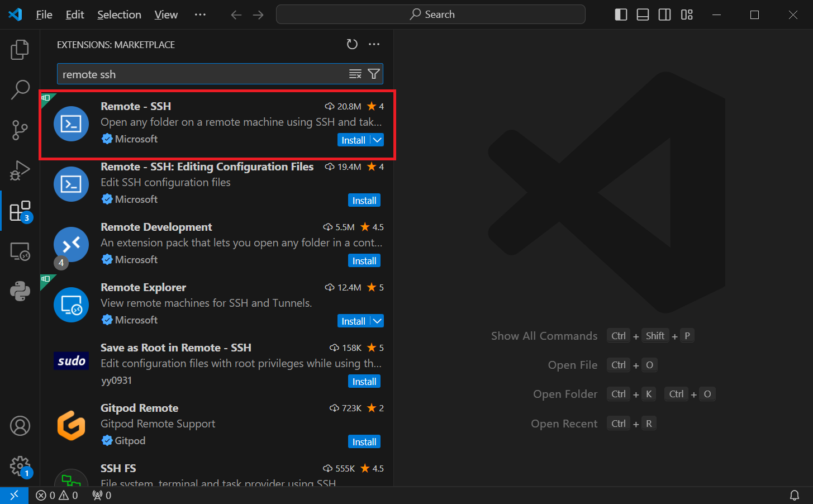Open the File menu
This screenshot has width=813, height=504.
pyautogui.click(x=44, y=15)
